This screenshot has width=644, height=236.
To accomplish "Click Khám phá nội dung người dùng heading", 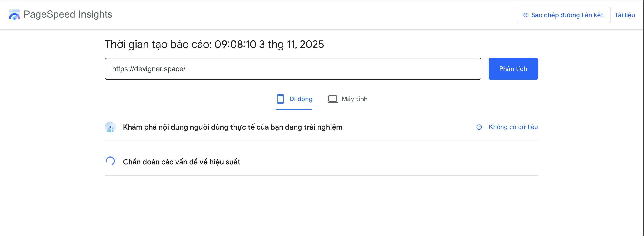I will tap(232, 127).
